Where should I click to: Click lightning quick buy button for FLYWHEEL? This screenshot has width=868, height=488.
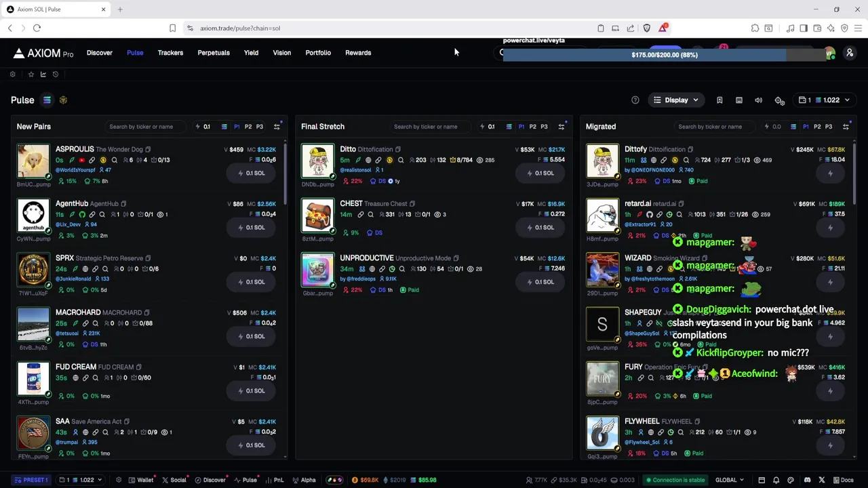(x=830, y=445)
